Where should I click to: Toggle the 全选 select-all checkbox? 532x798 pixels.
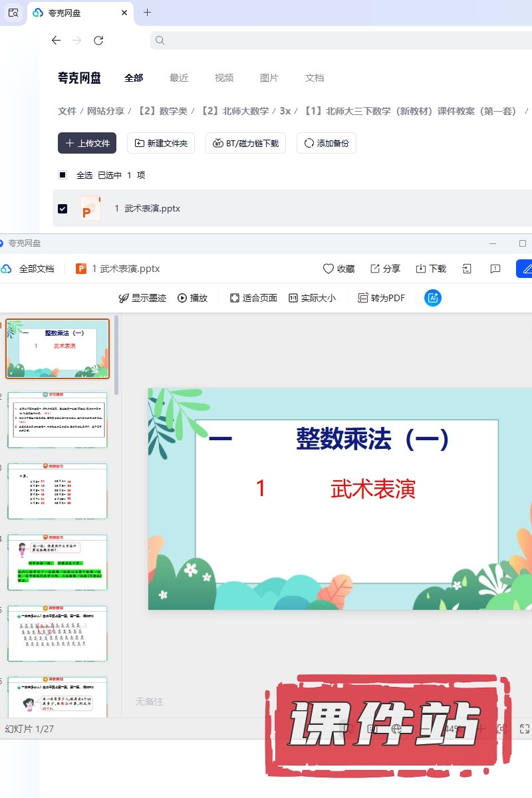click(63, 175)
